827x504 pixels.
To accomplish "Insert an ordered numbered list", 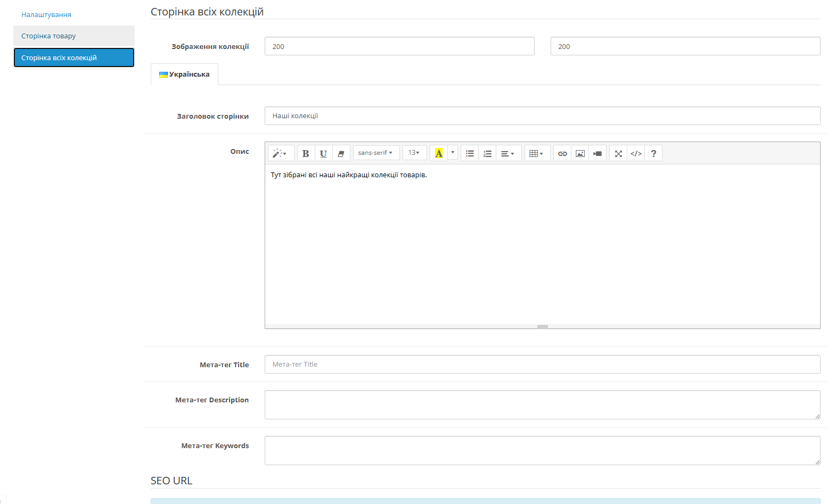I will point(487,153).
